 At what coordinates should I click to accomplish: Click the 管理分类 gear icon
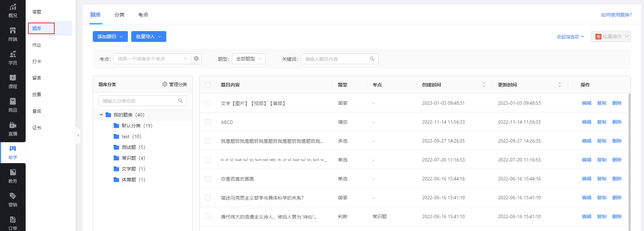tap(165, 84)
